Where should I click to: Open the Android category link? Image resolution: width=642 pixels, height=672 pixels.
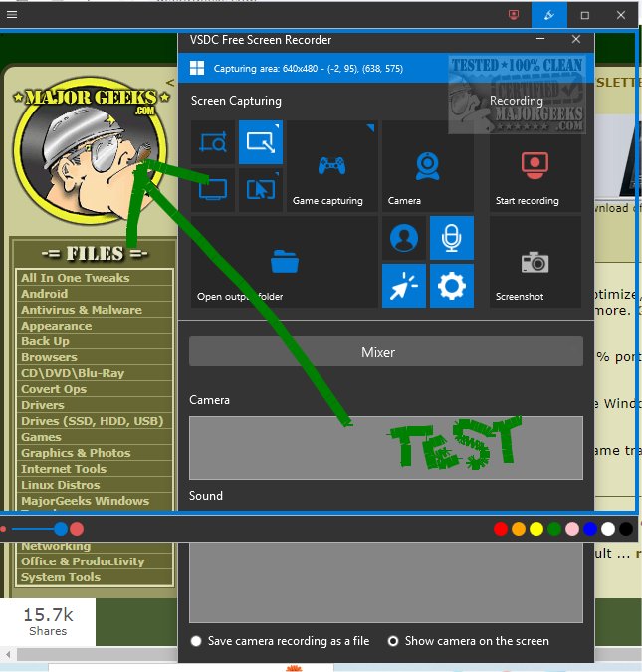tap(44, 294)
